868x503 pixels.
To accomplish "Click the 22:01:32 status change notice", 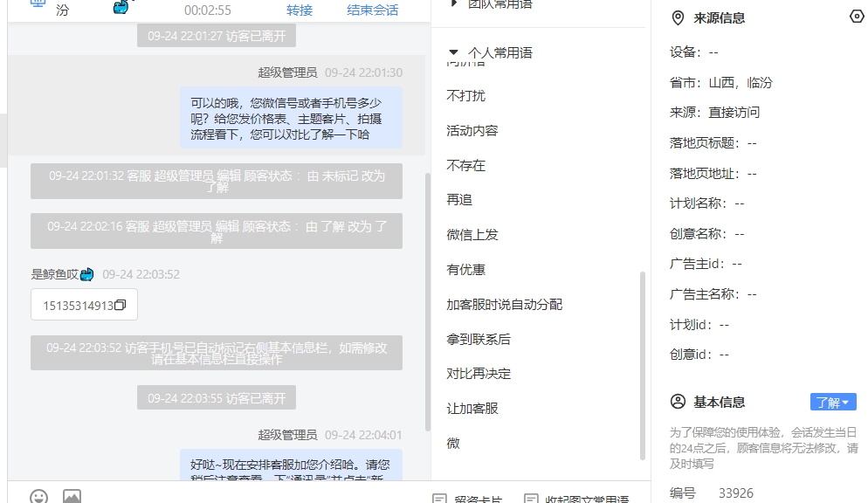I will coord(217,181).
